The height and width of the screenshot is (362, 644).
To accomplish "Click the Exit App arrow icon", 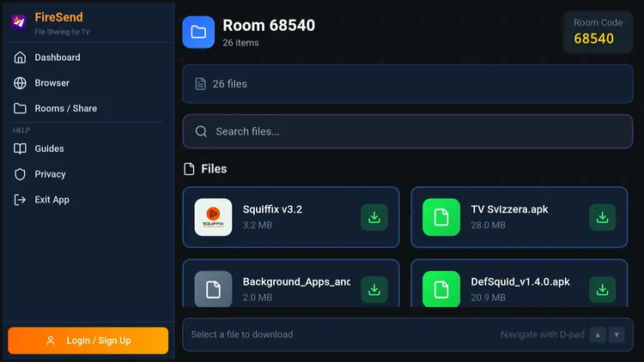I will pos(20,200).
